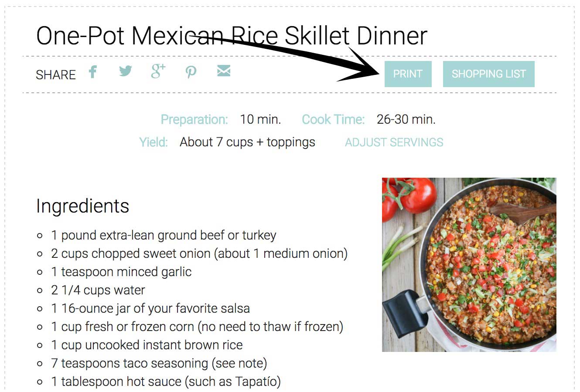Click the favorite salsa ingredient line
580x392 pixels.
pyautogui.click(x=150, y=308)
